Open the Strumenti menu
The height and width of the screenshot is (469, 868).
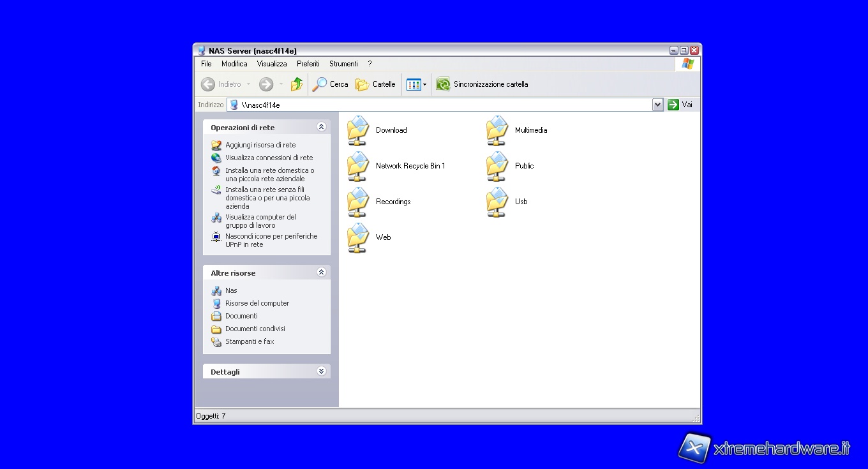coord(343,64)
